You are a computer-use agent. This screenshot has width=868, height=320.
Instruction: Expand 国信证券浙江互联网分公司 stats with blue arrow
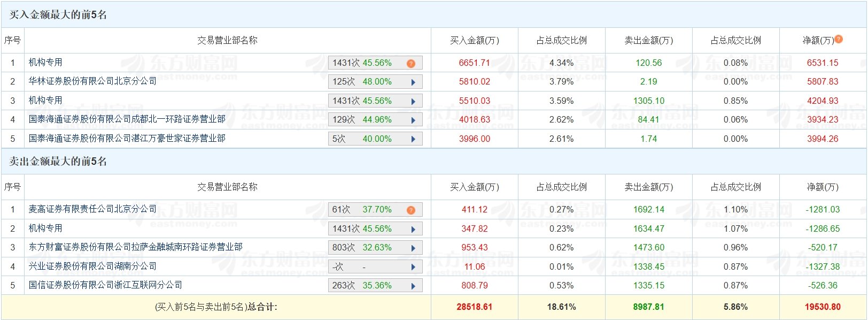(x=413, y=286)
